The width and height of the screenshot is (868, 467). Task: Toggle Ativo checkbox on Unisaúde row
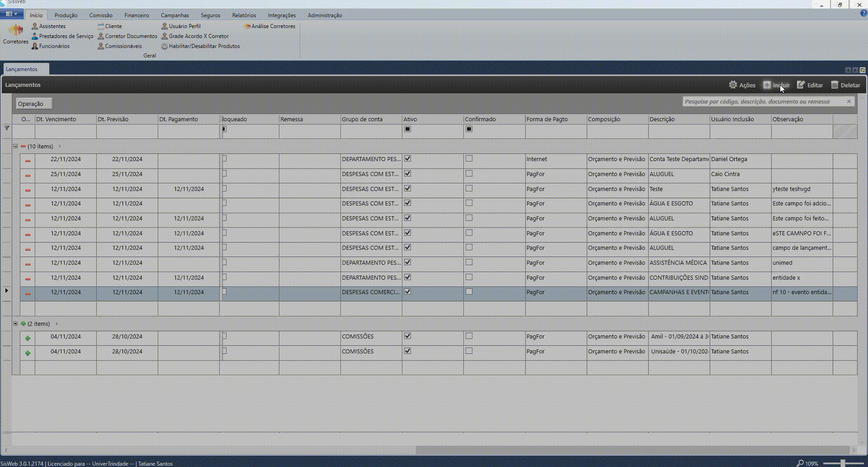[x=408, y=351]
